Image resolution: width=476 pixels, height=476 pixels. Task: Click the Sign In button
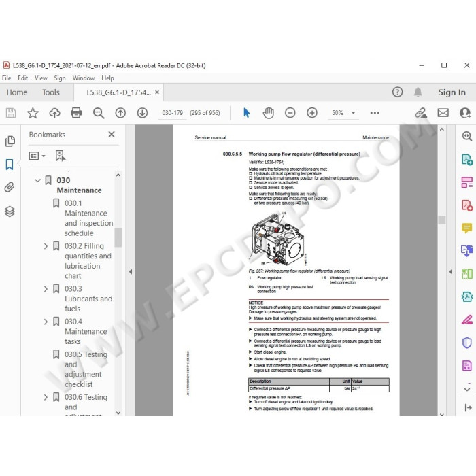[452, 92]
